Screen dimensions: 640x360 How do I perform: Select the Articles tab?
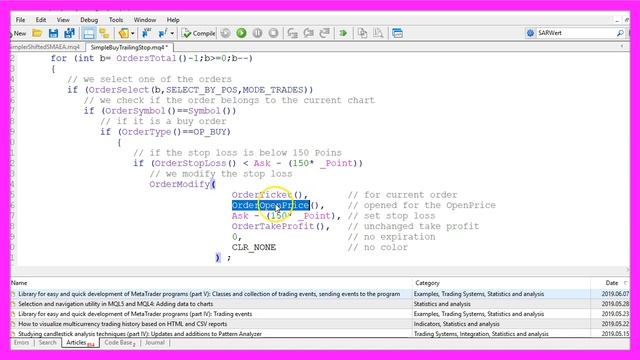[80, 343]
